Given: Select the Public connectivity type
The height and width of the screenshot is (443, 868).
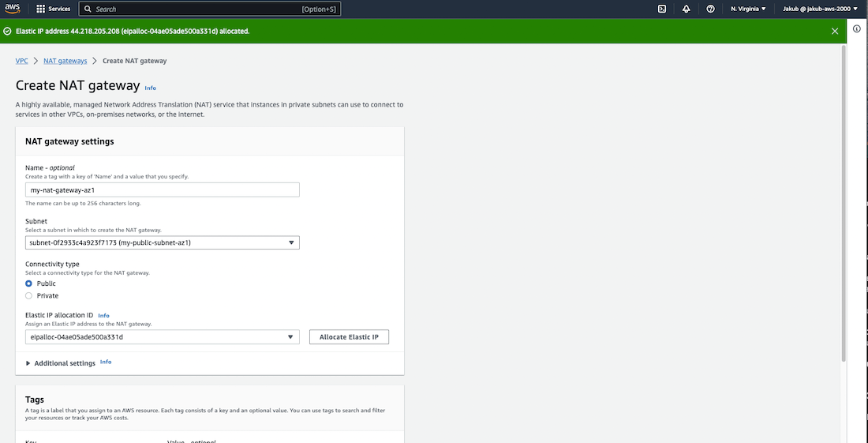Looking at the screenshot, I should click(x=29, y=283).
